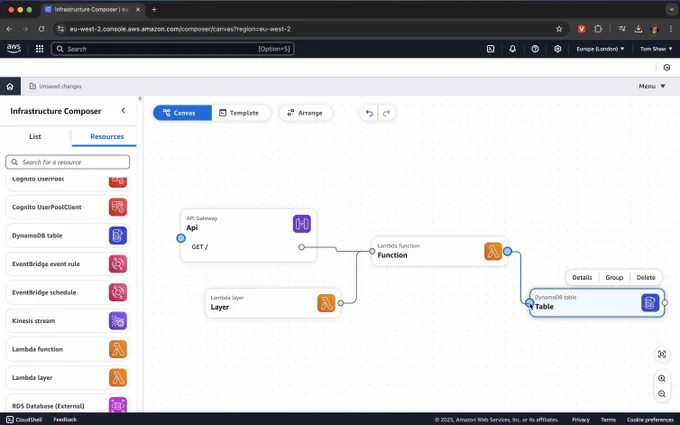Click the EventBridge schedule icon
The image size is (680, 425).
(x=118, y=292)
